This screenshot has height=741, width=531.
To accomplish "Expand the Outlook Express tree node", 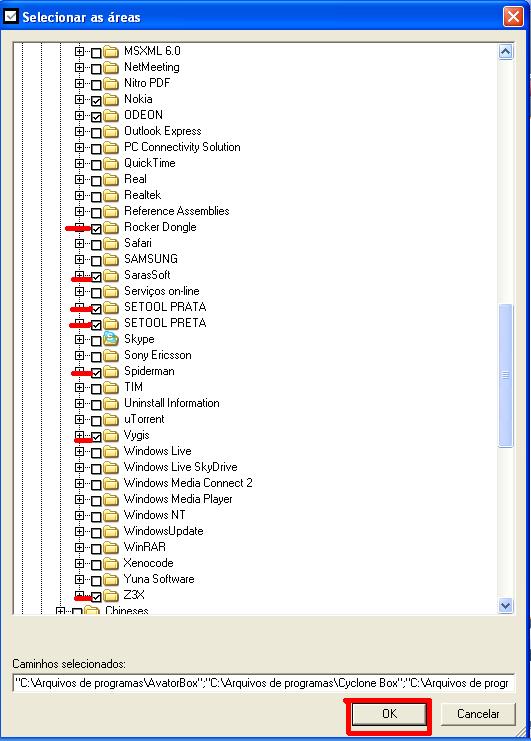I will [79, 131].
